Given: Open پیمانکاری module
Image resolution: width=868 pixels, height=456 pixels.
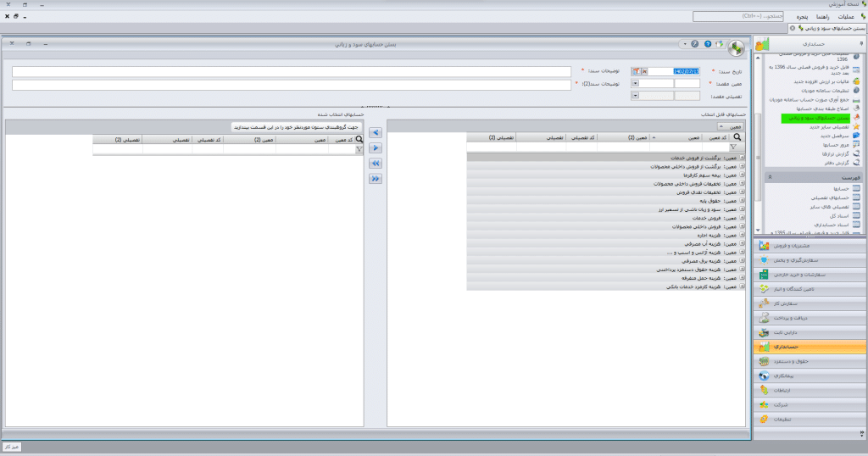Looking at the screenshot, I should (x=810, y=375).
